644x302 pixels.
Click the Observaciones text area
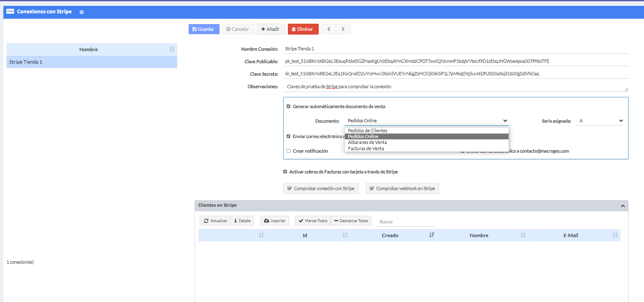[x=455, y=87]
